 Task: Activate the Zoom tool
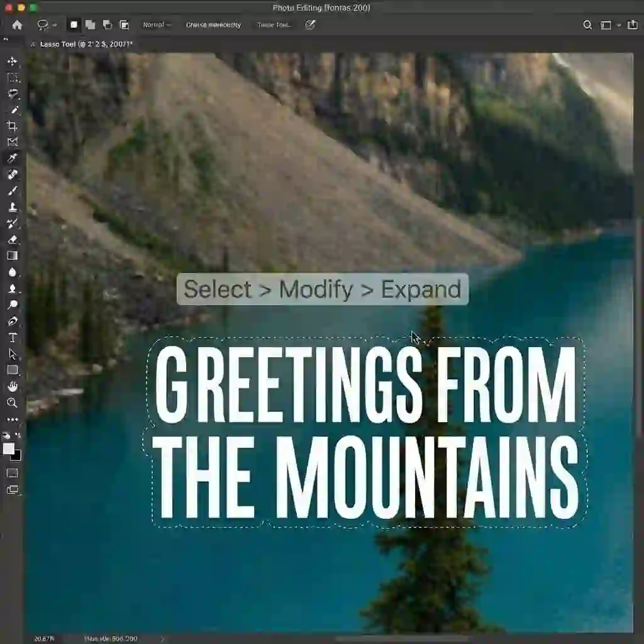tap(11, 402)
